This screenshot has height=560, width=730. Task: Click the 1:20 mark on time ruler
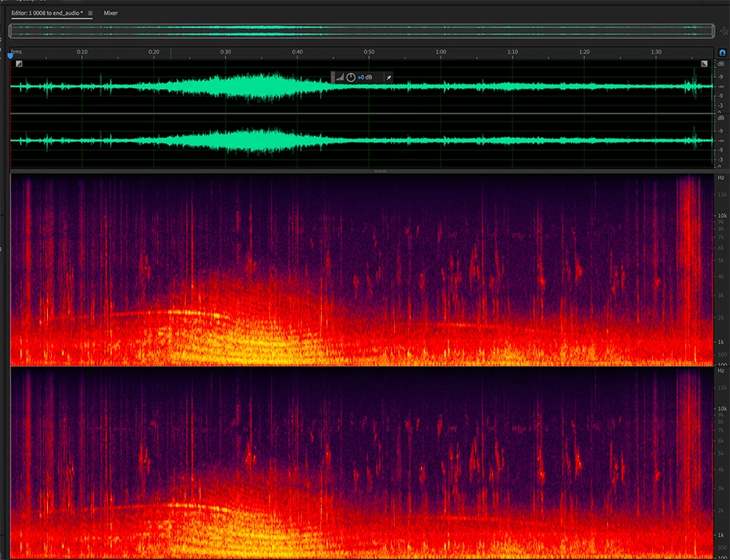click(585, 52)
